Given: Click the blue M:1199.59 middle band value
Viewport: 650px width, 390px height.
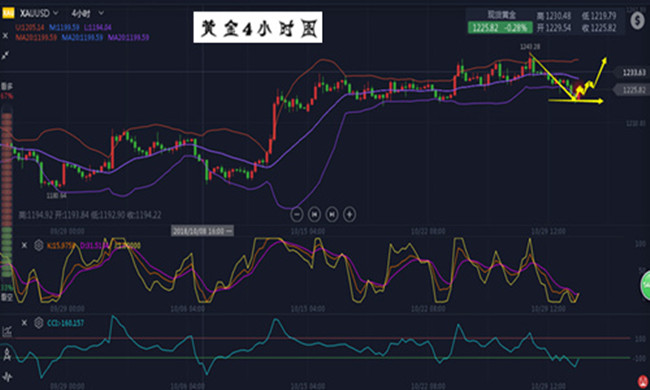Looking at the screenshot, I should click(64, 28).
